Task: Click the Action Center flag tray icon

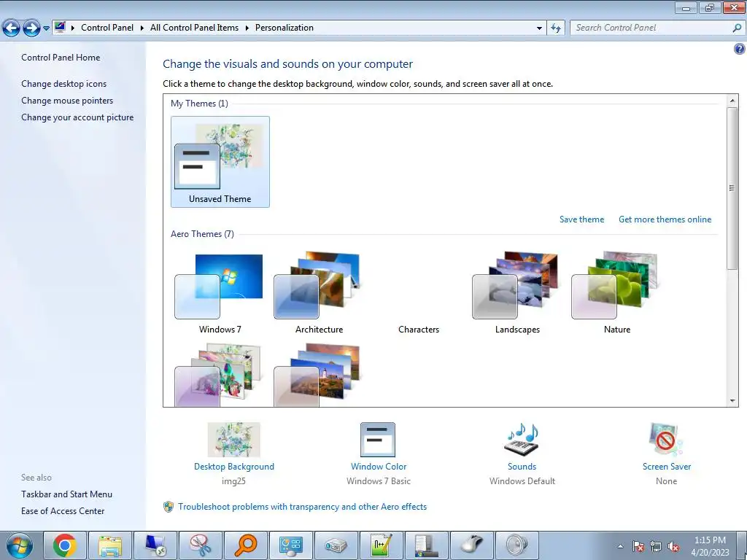Action: pos(638,546)
